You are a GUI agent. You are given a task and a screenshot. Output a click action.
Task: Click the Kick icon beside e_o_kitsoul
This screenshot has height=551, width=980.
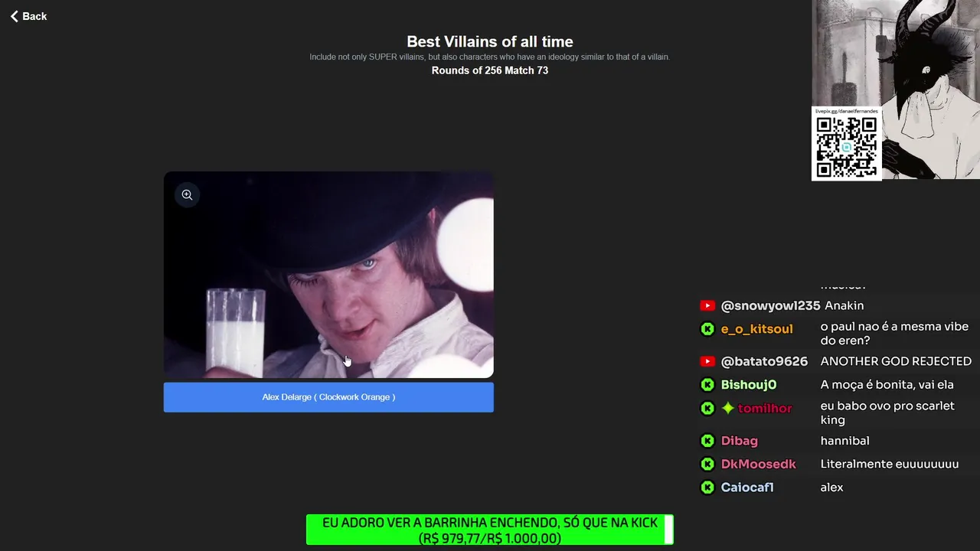tap(707, 329)
